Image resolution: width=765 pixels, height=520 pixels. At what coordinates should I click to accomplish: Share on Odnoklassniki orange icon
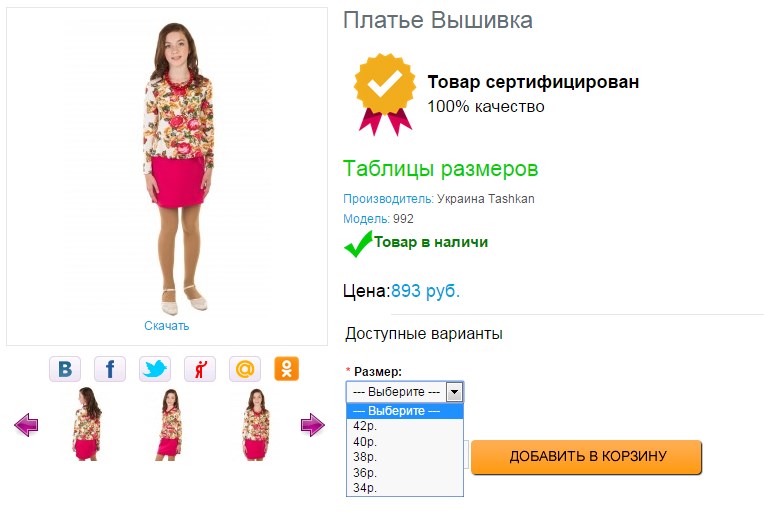coord(286,369)
